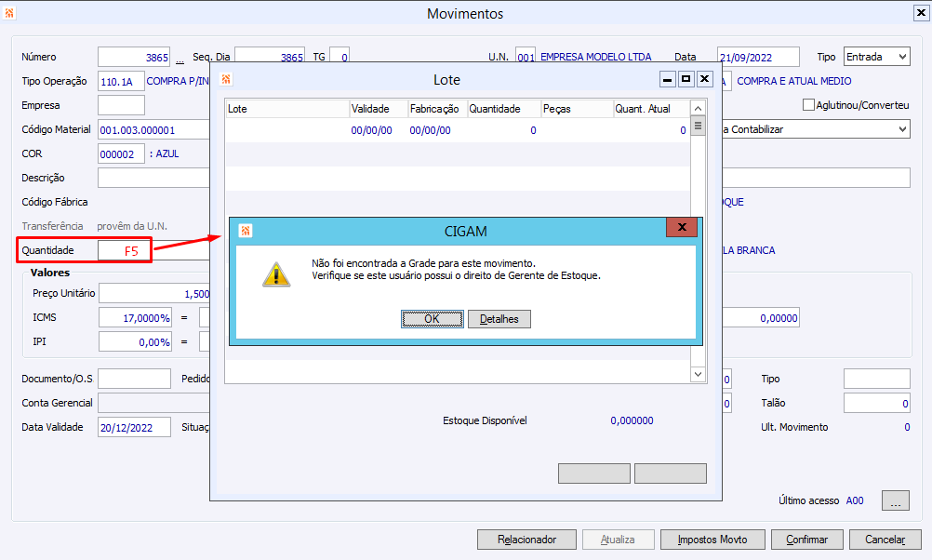Click the Impostos Movto button
This screenshot has height=560, width=932.
(712, 540)
